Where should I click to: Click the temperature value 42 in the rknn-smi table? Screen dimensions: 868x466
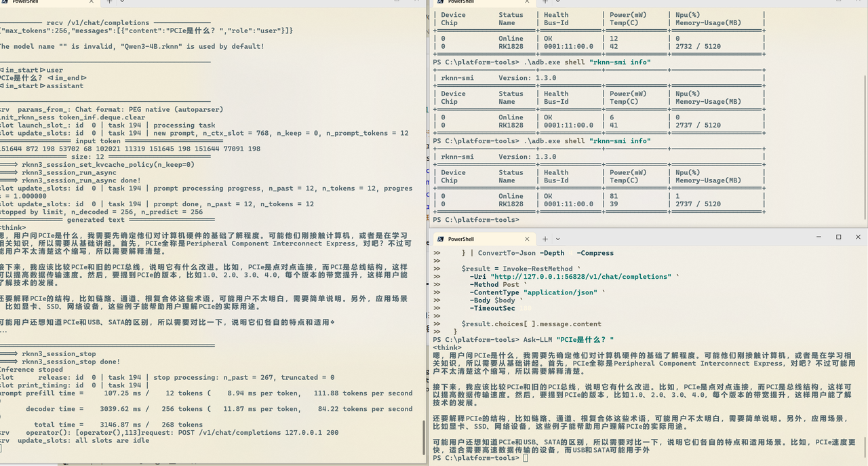tap(614, 46)
